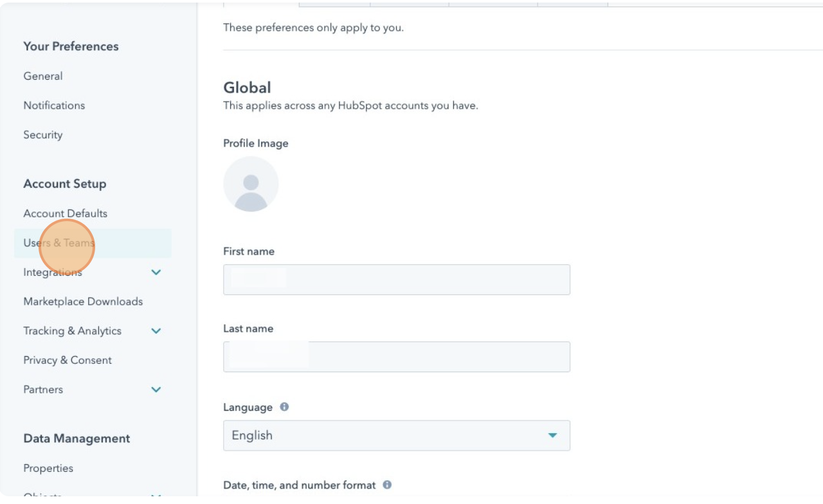Click the profile image placeholder avatar
823x504 pixels.
pos(251,184)
